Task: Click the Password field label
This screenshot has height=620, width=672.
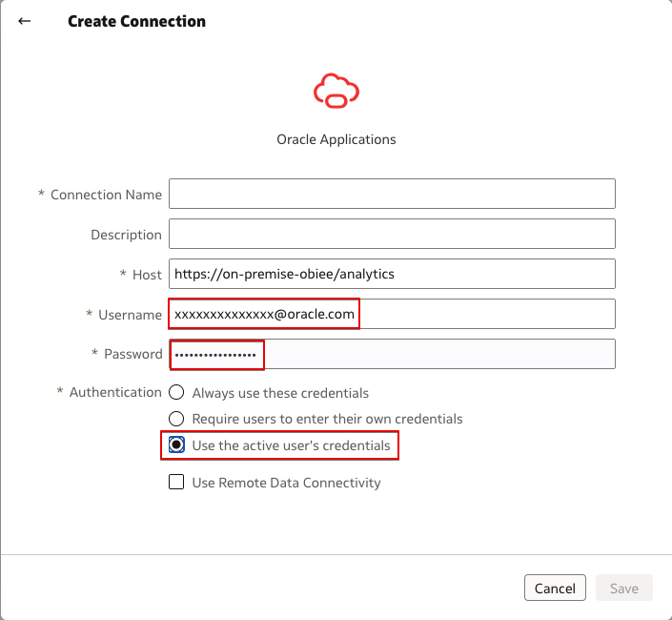Action: 133,354
